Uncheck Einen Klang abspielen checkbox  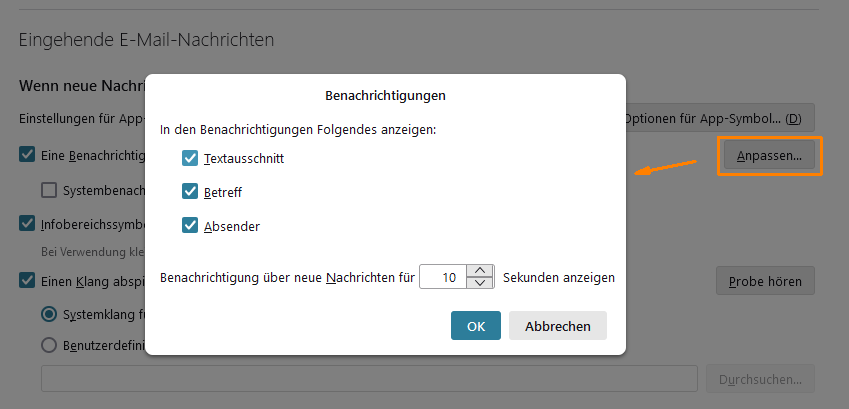[27, 281]
